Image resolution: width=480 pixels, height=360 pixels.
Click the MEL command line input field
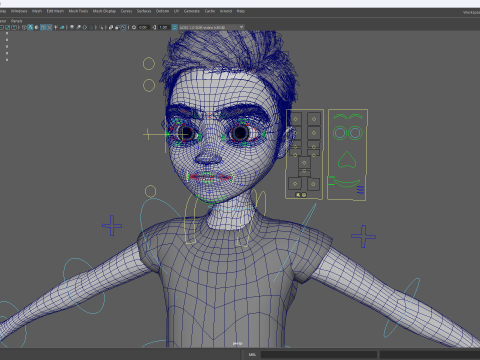tap(319, 354)
